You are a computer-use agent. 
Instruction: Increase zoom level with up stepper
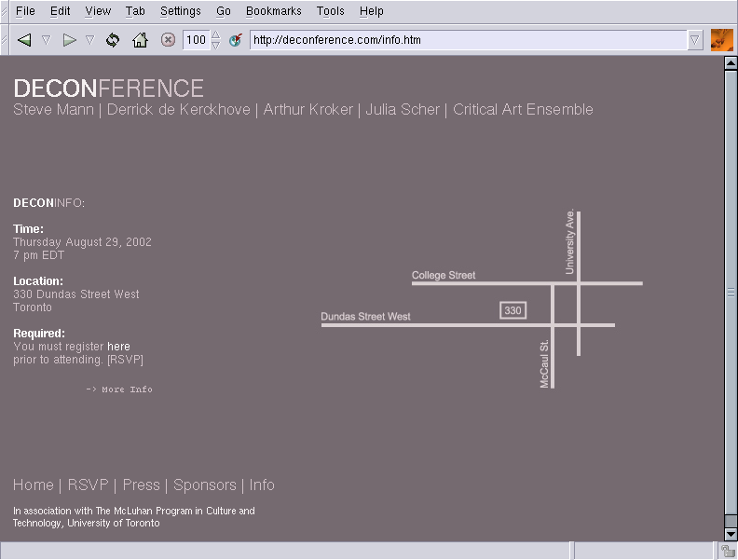(216, 35)
